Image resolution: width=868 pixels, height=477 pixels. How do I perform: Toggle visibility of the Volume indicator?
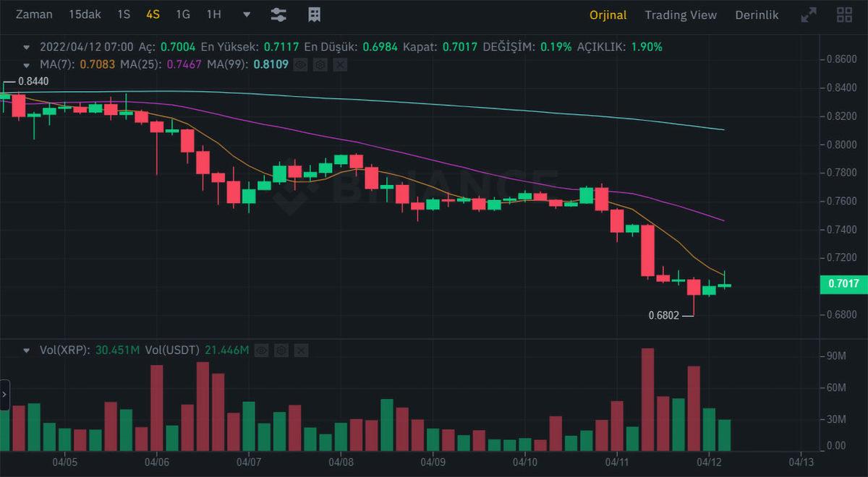[x=262, y=351]
